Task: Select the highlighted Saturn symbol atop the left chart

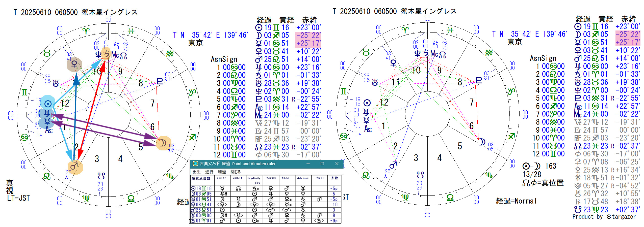Action: (x=106, y=54)
